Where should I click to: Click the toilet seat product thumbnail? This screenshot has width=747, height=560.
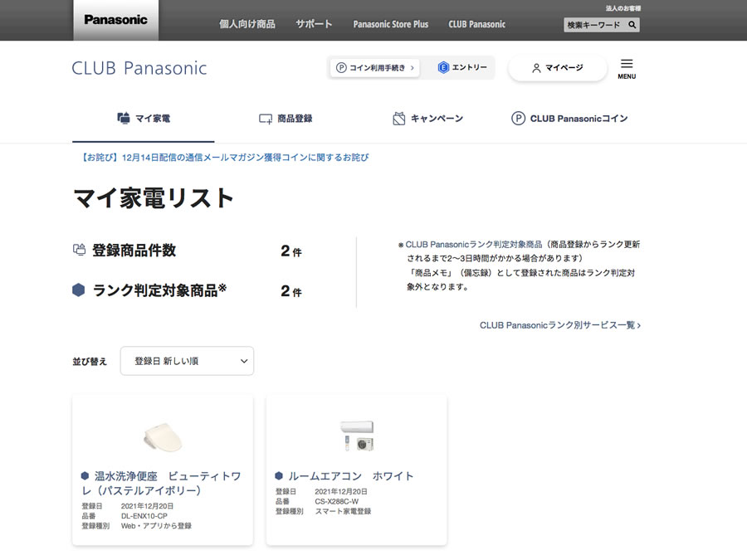[x=163, y=437]
